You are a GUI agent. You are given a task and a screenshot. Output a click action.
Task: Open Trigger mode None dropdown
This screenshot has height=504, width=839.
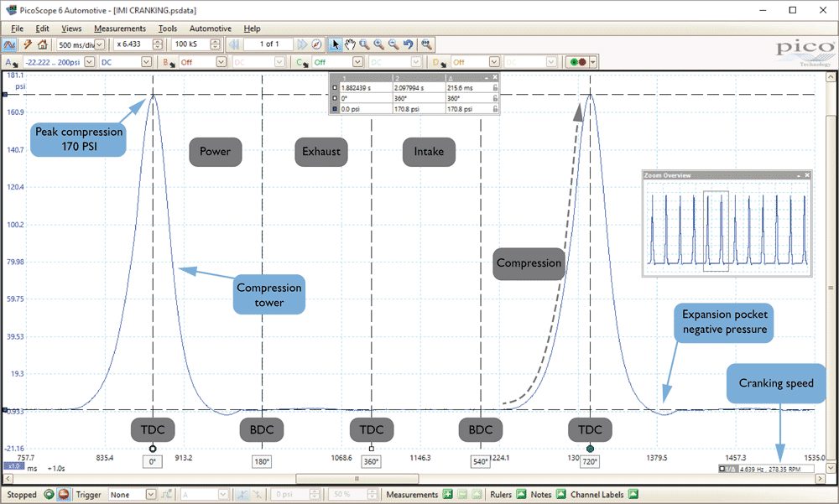pos(151,495)
